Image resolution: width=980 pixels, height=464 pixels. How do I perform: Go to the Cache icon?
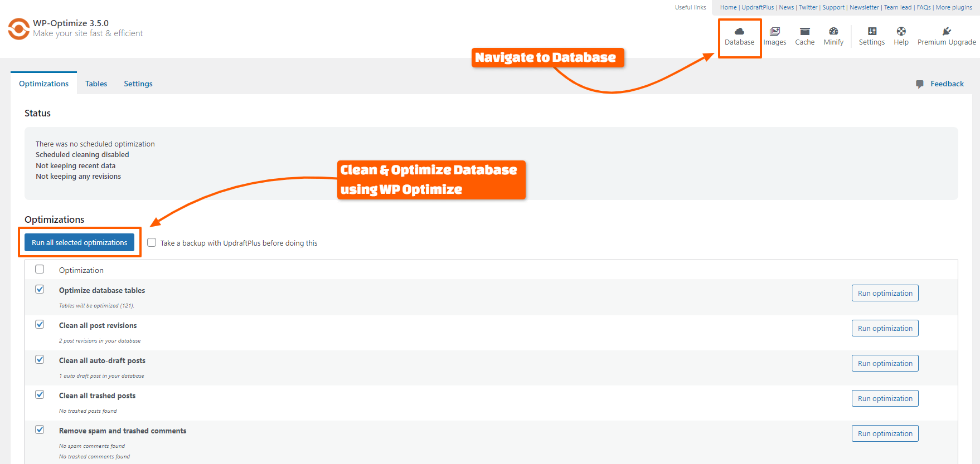pos(804,32)
